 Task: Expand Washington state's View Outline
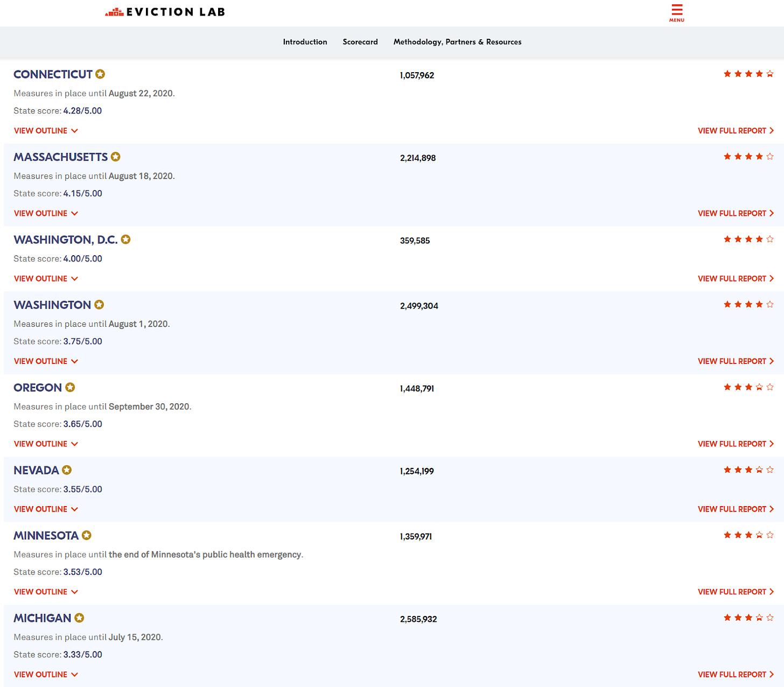[x=46, y=361]
